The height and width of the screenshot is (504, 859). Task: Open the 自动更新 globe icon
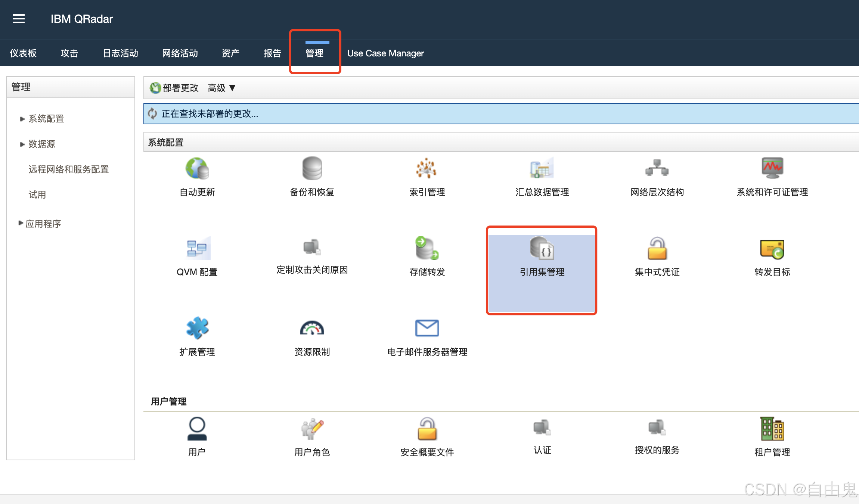coord(197,169)
